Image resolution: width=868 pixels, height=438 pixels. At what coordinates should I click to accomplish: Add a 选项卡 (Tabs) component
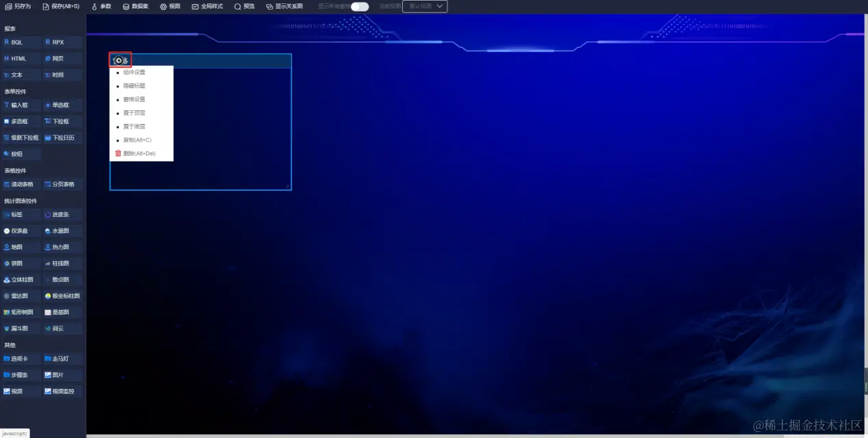click(x=21, y=359)
